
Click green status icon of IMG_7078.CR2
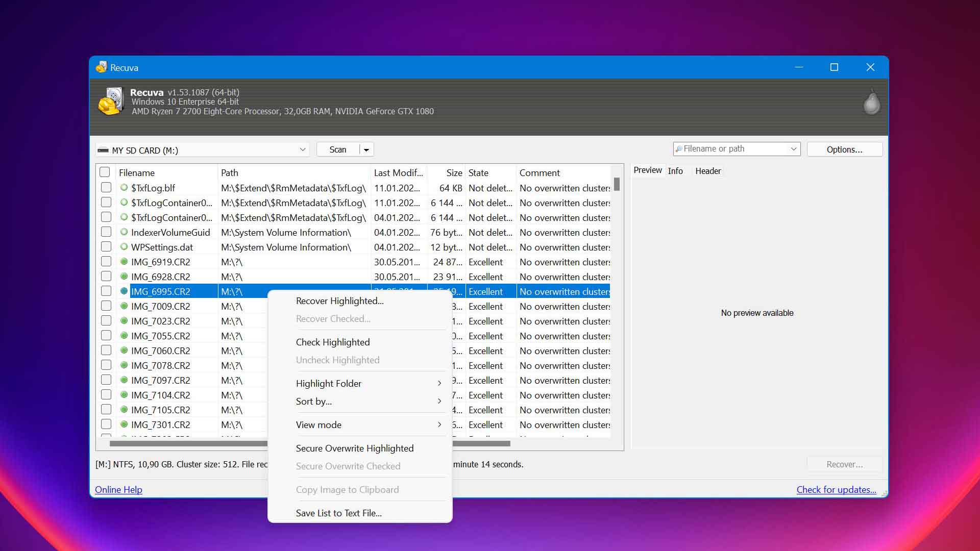tap(124, 365)
